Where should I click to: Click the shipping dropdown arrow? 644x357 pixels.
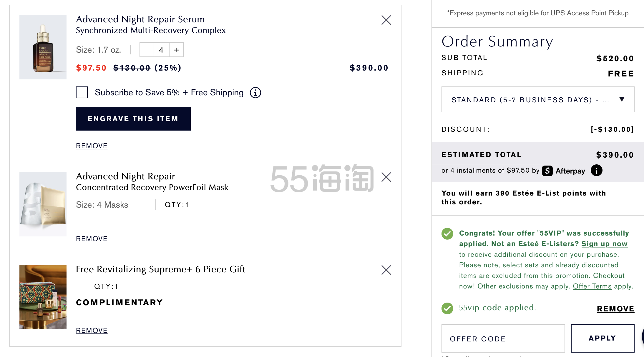click(x=622, y=99)
